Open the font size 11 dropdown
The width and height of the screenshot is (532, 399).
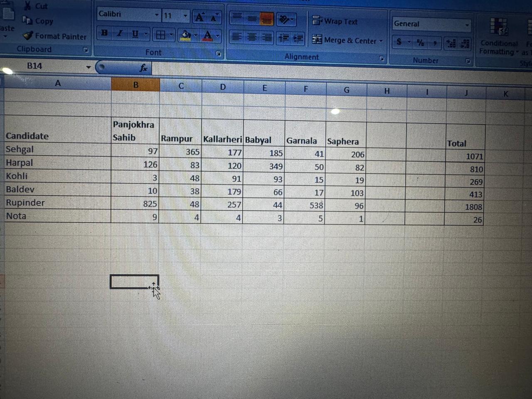click(x=185, y=17)
